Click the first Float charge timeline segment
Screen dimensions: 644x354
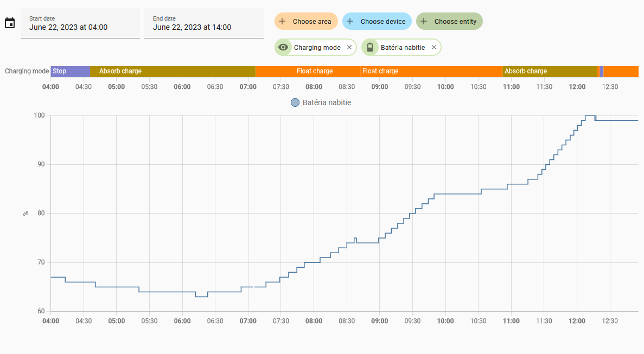click(308, 71)
